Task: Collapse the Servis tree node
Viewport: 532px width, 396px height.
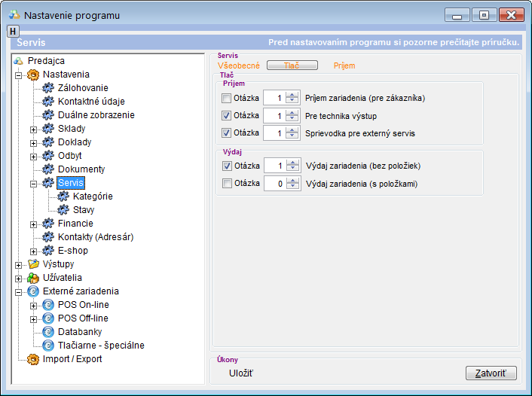Action: (33, 183)
